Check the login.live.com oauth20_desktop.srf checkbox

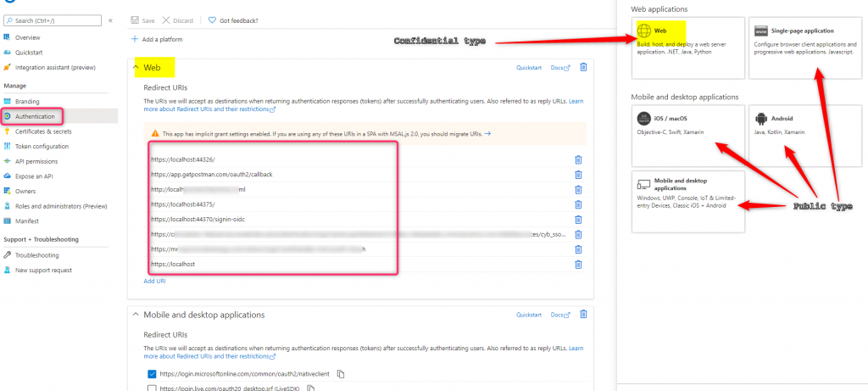point(153,388)
